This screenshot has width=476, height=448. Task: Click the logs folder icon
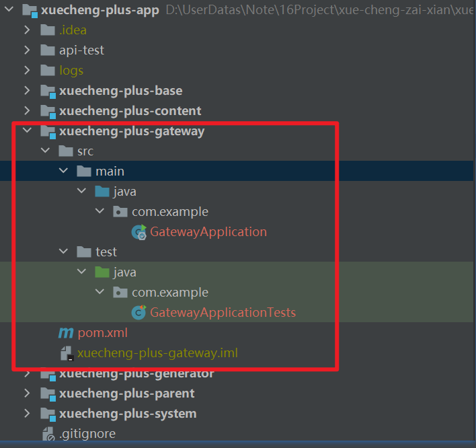48,70
